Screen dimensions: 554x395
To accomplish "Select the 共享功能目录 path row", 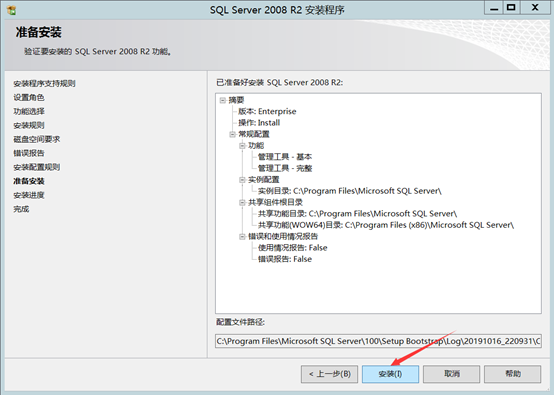I will [x=358, y=214].
